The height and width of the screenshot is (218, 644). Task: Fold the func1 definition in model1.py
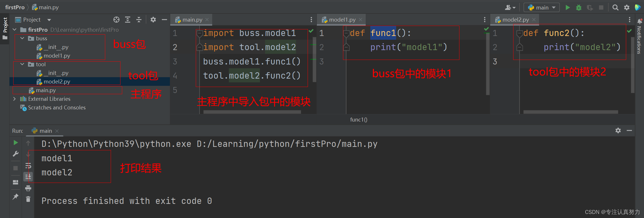click(346, 33)
